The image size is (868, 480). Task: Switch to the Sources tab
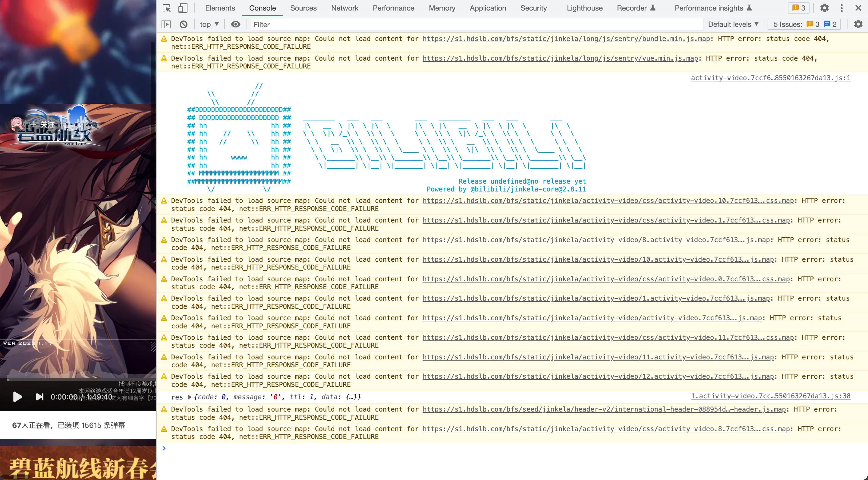[x=303, y=8]
